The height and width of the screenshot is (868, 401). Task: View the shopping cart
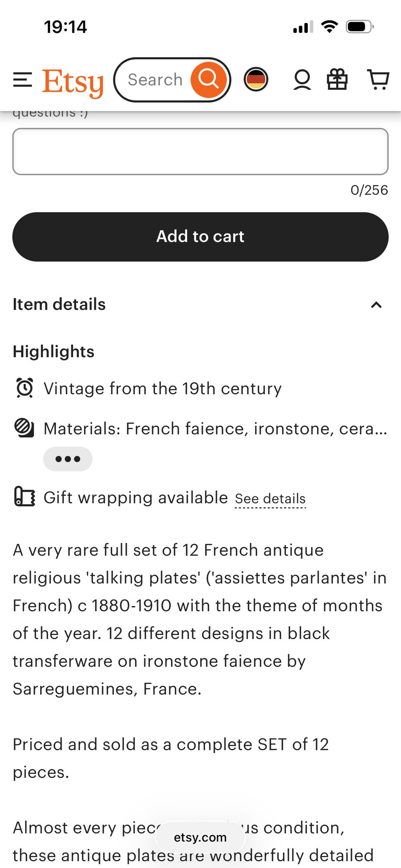378,79
